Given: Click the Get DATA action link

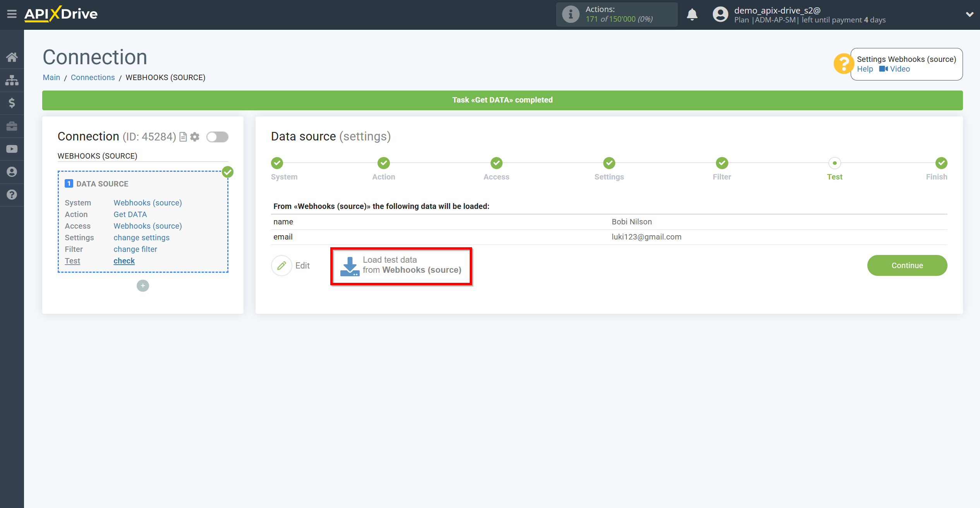Looking at the screenshot, I should (130, 214).
